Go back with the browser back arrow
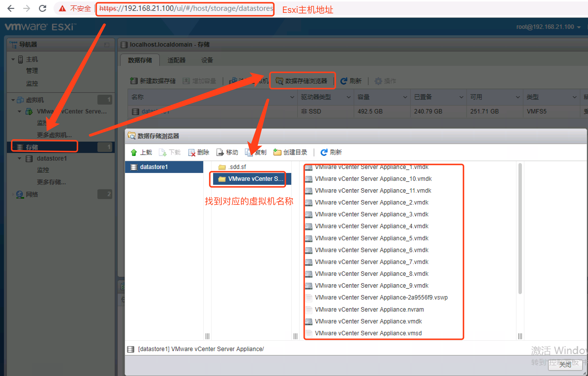Viewport: 588px width, 376px height. pos(11,9)
